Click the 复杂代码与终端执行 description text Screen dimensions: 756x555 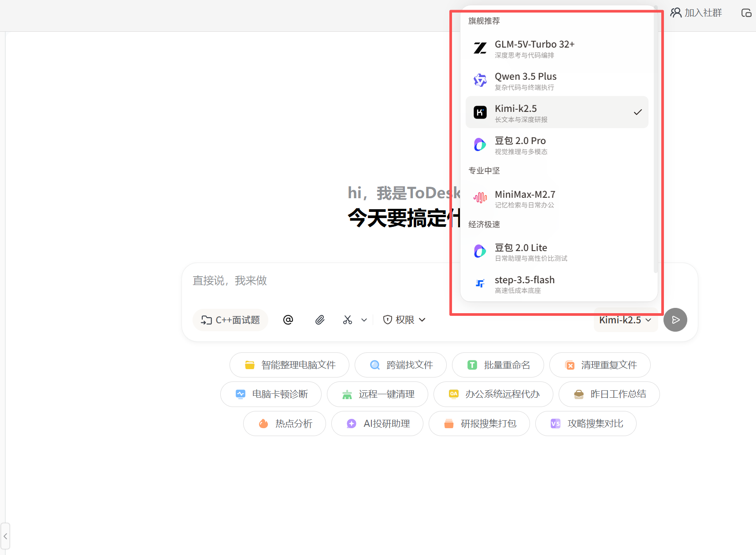[x=524, y=88]
